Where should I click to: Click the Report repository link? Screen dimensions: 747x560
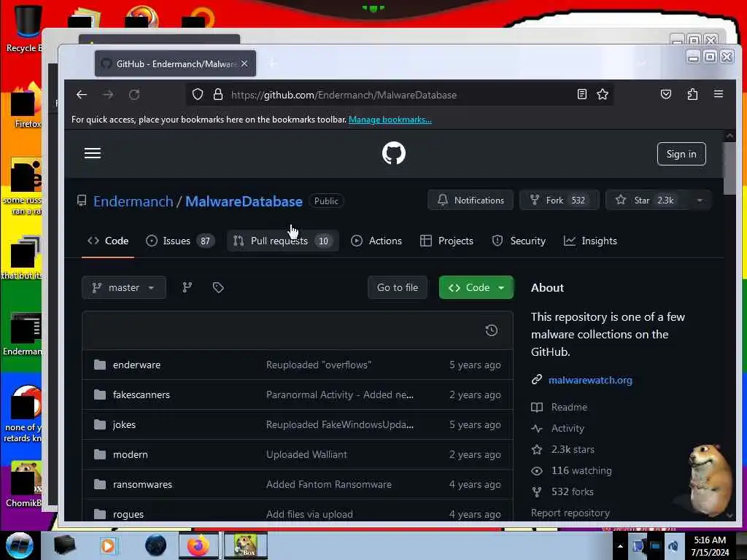[570, 513]
